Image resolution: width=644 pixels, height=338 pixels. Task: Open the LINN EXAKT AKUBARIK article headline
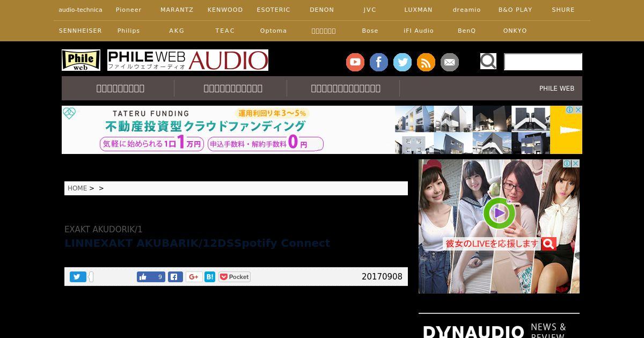tap(197, 243)
